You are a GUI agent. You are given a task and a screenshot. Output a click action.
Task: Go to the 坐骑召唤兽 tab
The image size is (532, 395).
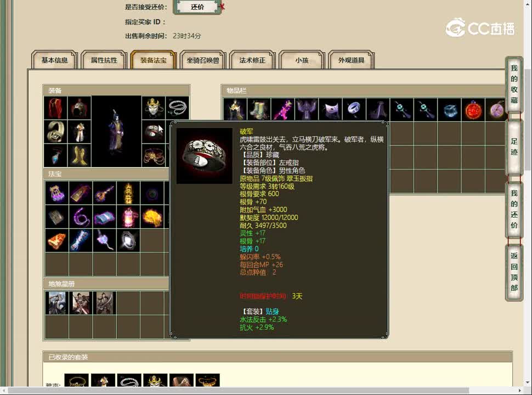pyautogui.click(x=203, y=60)
